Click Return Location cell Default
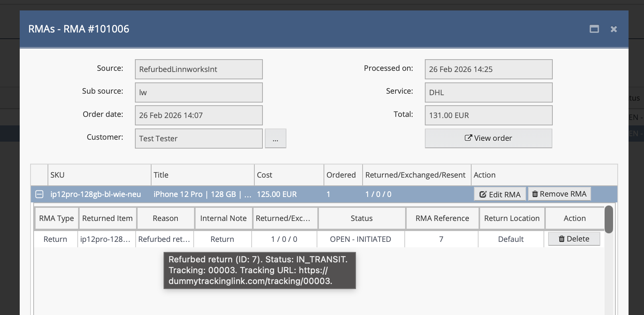This screenshot has height=315, width=644. click(511, 239)
